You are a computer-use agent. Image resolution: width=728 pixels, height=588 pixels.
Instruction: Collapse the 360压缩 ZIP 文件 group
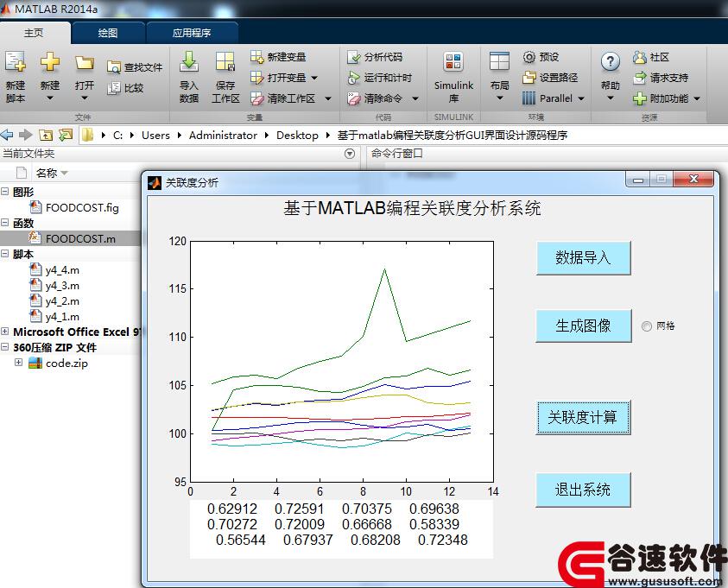pos(4,347)
